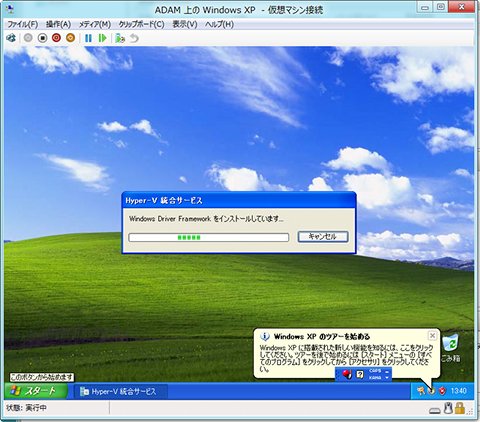The image size is (480, 422).
Task: Click the language bar help question-mark icon
Action: coord(360,374)
